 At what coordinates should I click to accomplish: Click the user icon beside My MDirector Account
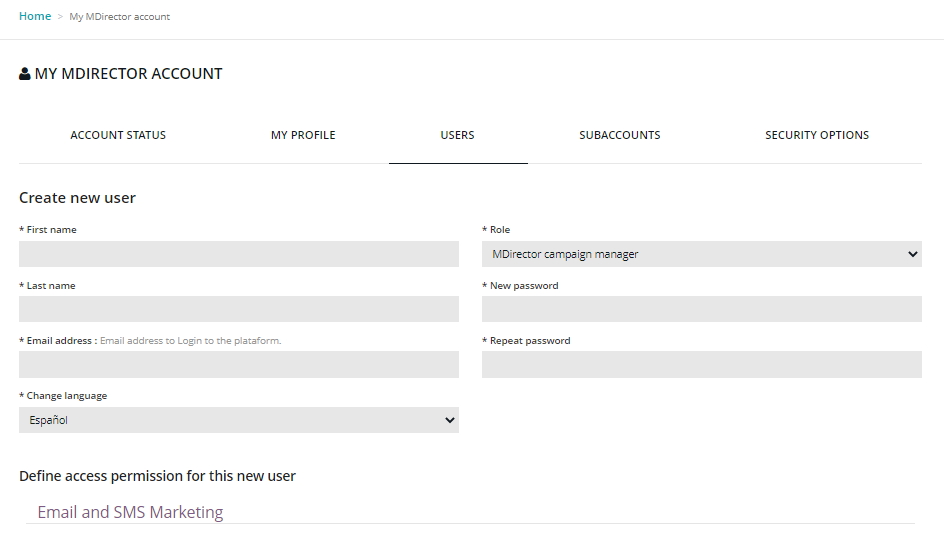tap(25, 75)
